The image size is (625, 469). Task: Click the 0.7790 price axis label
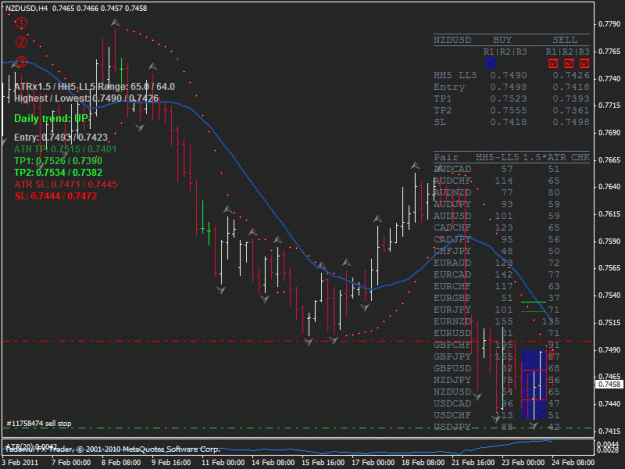pos(609,24)
